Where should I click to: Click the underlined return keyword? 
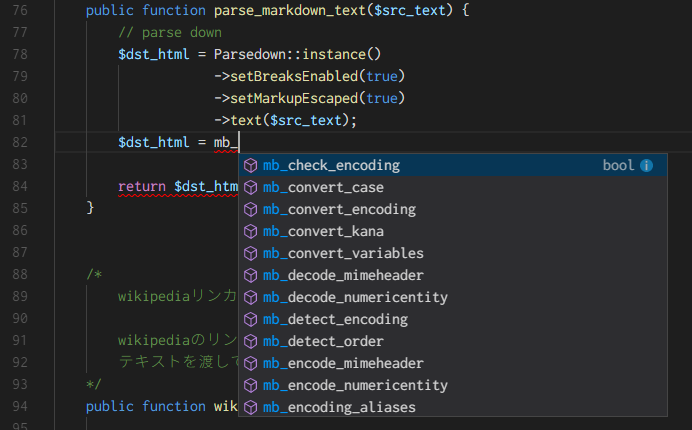click(x=142, y=186)
